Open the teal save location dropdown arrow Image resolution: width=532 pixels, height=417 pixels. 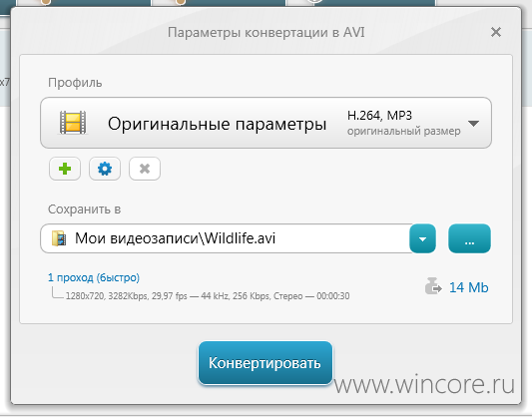(422, 238)
